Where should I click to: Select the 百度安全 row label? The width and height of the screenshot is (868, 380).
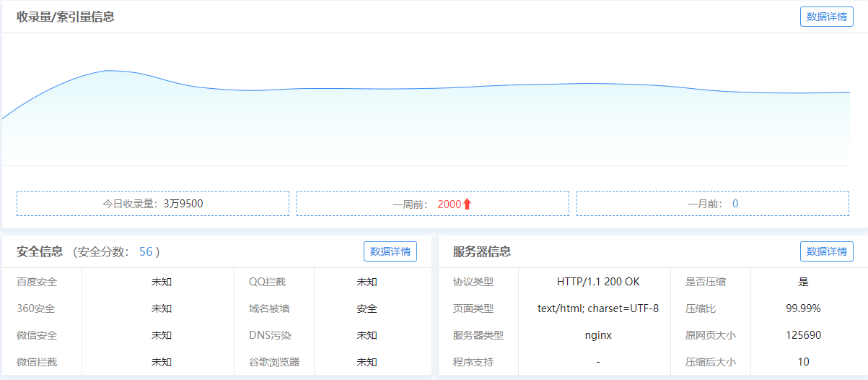pos(37,282)
